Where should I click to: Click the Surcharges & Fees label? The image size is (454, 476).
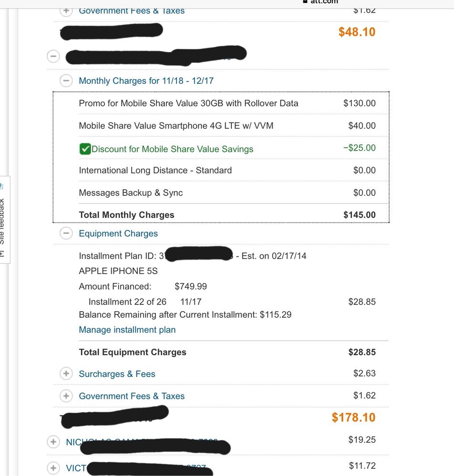117,374
